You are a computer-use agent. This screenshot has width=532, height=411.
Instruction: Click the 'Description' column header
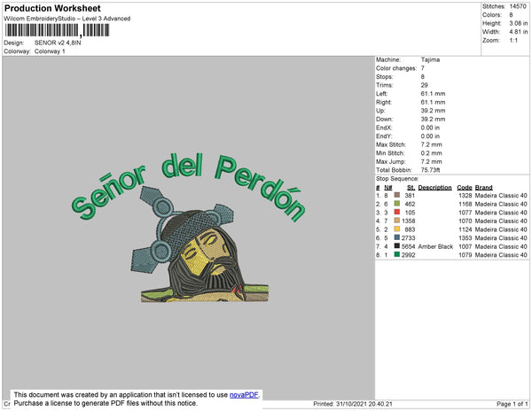(434, 188)
